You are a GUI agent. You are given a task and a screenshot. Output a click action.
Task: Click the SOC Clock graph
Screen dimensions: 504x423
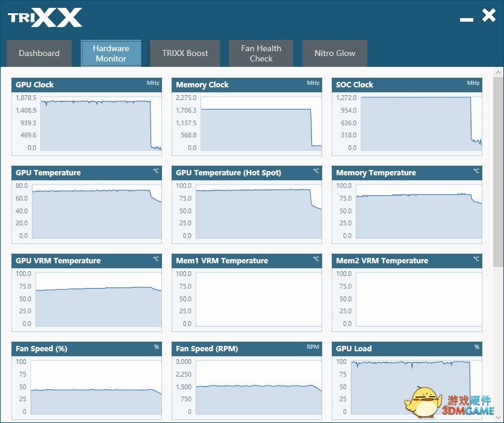(x=421, y=123)
